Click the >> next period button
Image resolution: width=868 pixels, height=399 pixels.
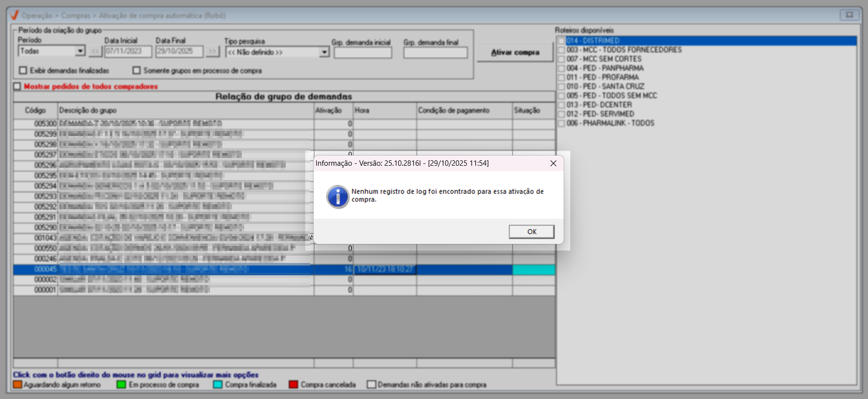212,51
